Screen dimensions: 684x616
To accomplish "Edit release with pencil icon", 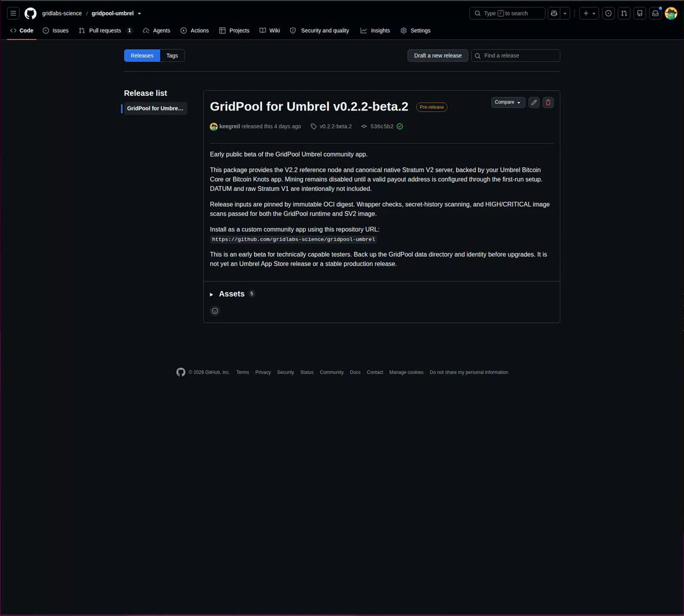I will pyautogui.click(x=534, y=102).
